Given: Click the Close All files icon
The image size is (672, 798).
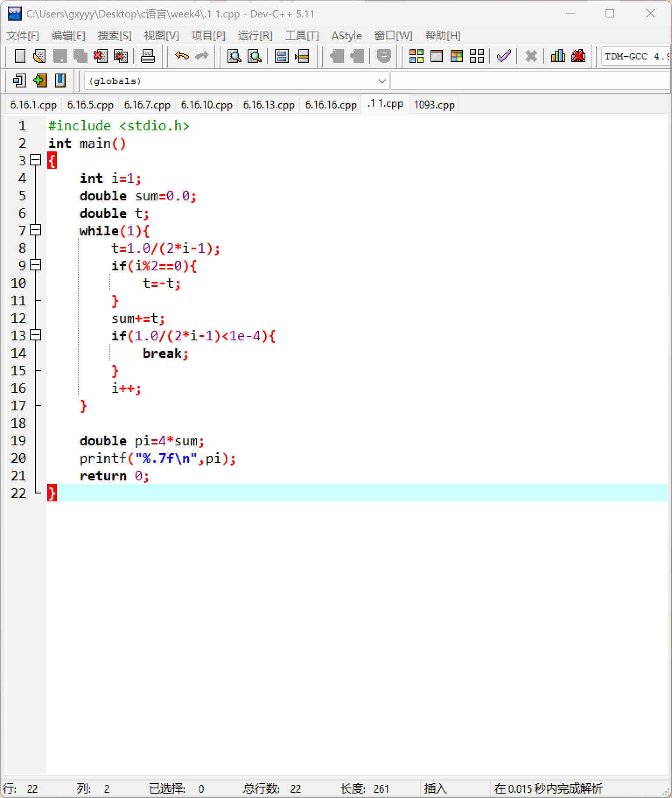Looking at the screenshot, I should click(120, 56).
